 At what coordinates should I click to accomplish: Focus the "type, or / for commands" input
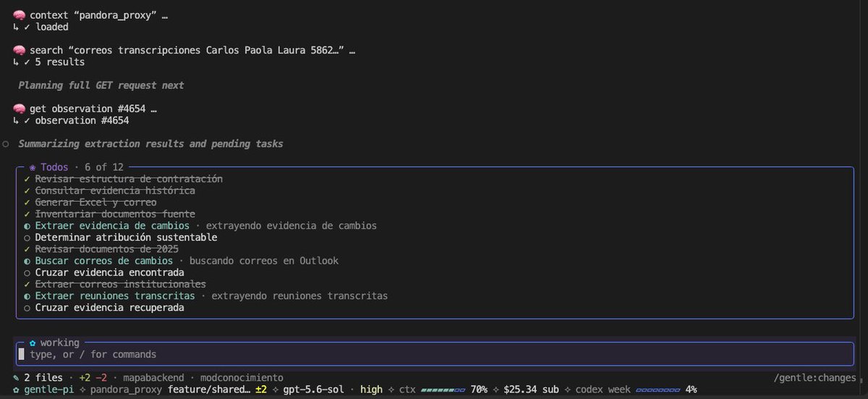pyautogui.click(x=434, y=354)
